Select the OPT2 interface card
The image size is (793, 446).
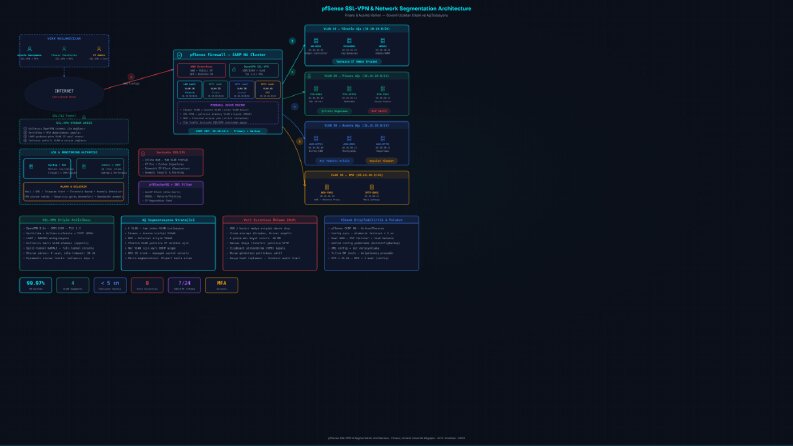coord(242,90)
